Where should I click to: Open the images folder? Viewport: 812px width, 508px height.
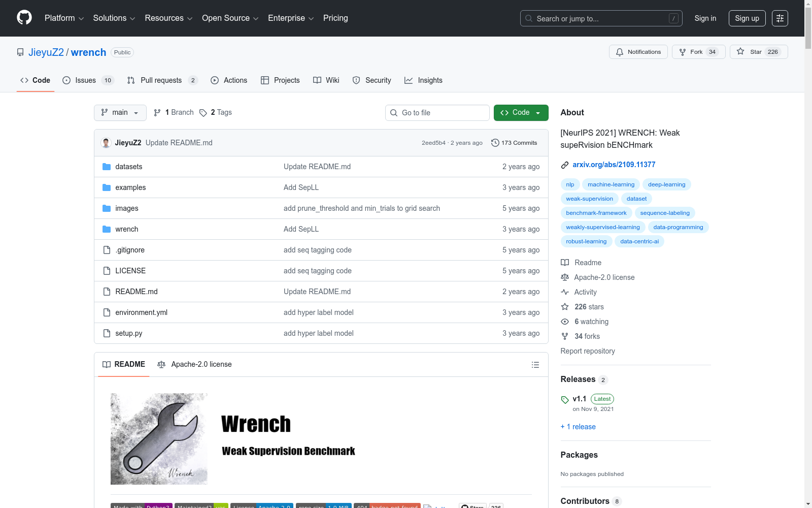click(x=127, y=208)
